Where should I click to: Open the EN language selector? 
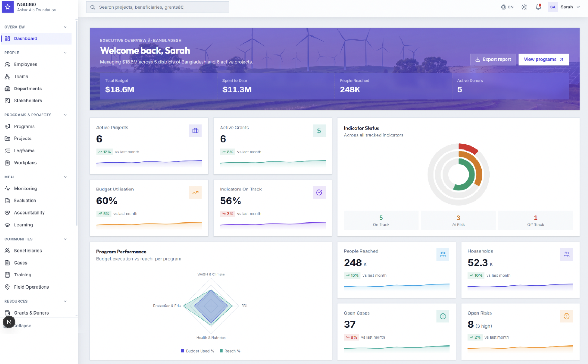coord(507,7)
